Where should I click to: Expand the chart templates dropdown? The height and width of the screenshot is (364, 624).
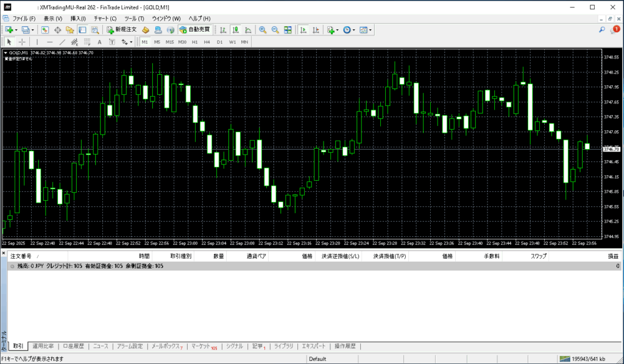[x=370, y=30]
